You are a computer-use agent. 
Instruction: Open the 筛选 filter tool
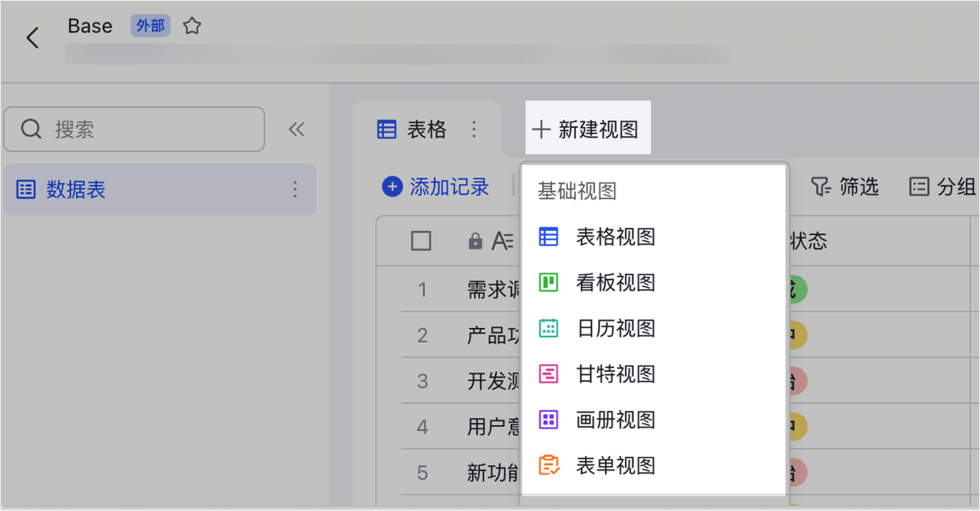coord(844,187)
